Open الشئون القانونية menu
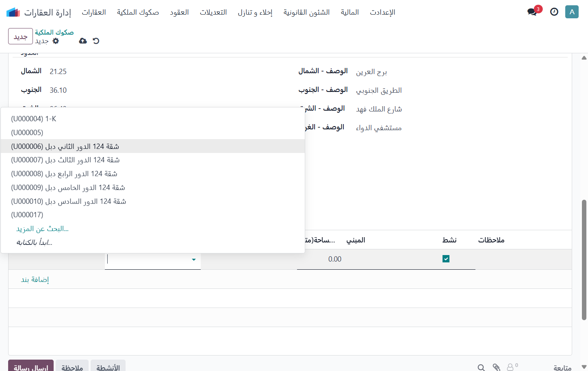Image resolution: width=588 pixels, height=371 pixels. click(x=306, y=12)
